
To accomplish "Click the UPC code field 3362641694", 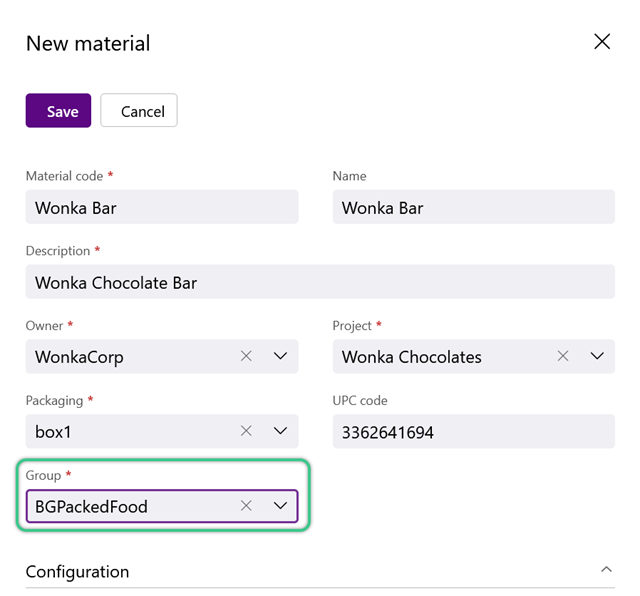I will (473, 431).
